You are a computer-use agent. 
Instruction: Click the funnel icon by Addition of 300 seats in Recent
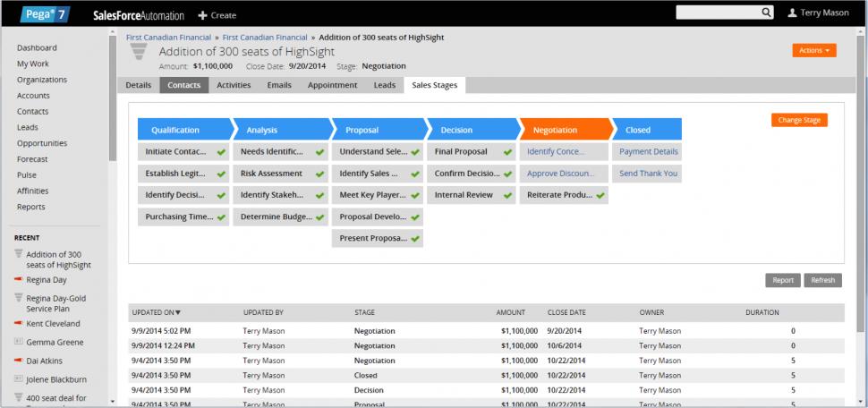coord(18,253)
